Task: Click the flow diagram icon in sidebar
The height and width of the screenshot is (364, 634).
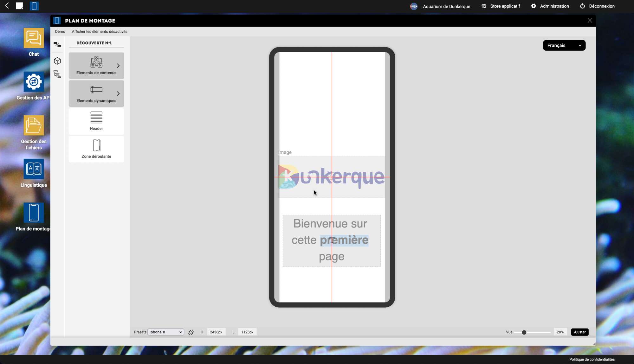Action: coord(57,44)
